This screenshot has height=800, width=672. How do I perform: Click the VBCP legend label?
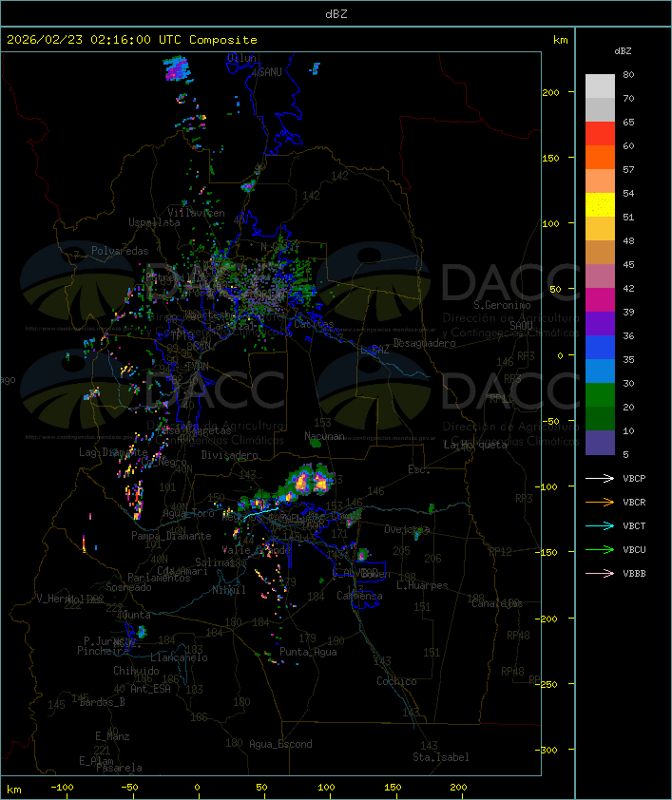(634, 479)
